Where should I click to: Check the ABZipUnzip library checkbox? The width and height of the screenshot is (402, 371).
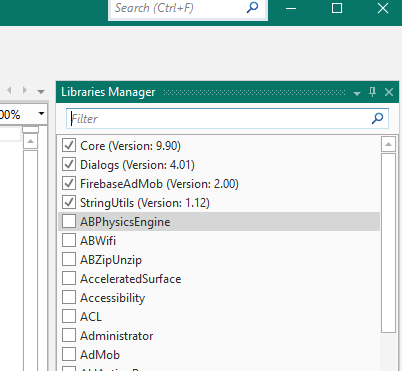[x=69, y=259]
